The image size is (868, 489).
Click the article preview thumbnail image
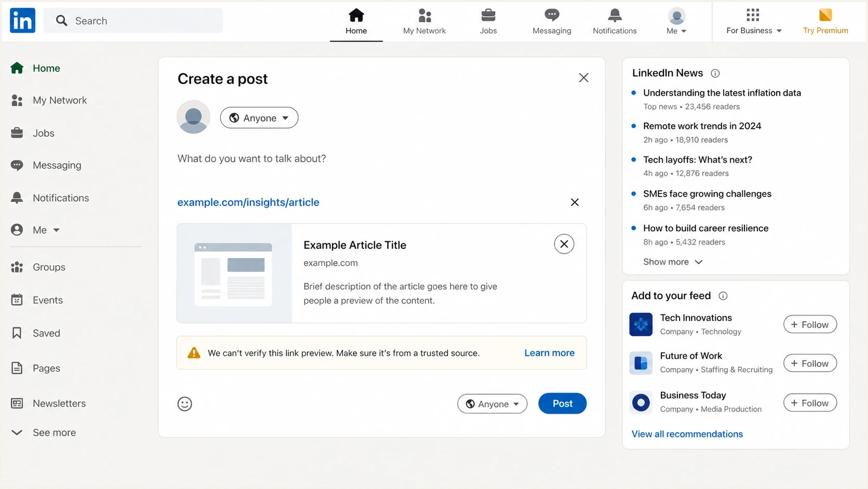point(234,273)
